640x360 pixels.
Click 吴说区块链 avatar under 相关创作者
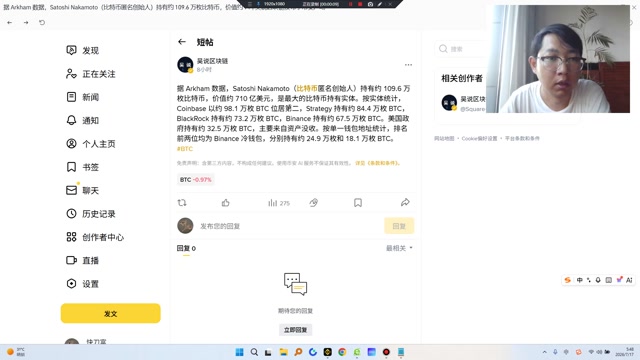449,102
